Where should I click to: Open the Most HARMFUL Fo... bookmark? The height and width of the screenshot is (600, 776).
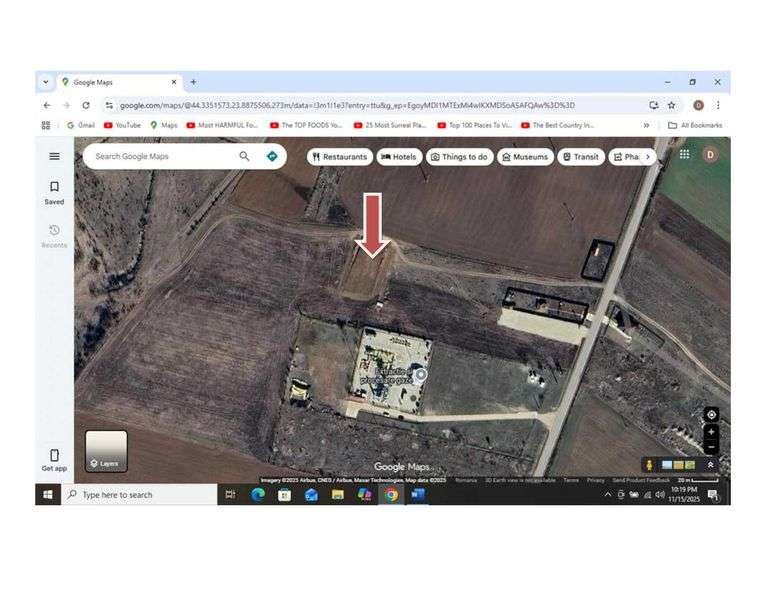coord(222,125)
